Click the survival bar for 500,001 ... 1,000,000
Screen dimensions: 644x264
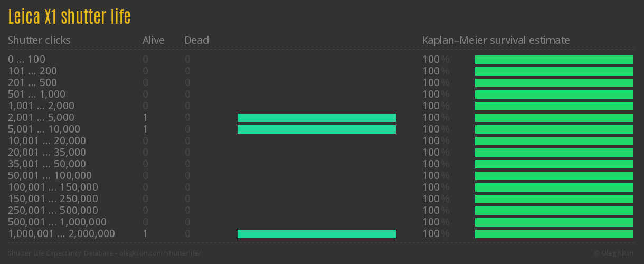554,222
